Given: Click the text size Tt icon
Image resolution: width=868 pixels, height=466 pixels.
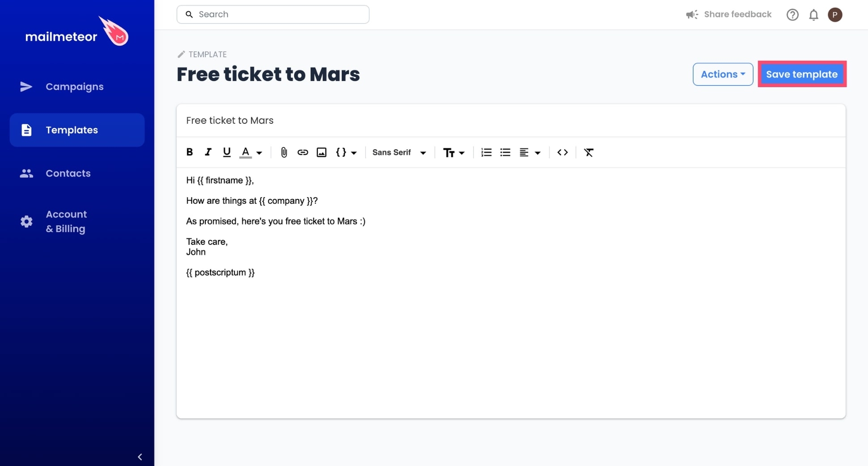Looking at the screenshot, I should pos(449,153).
